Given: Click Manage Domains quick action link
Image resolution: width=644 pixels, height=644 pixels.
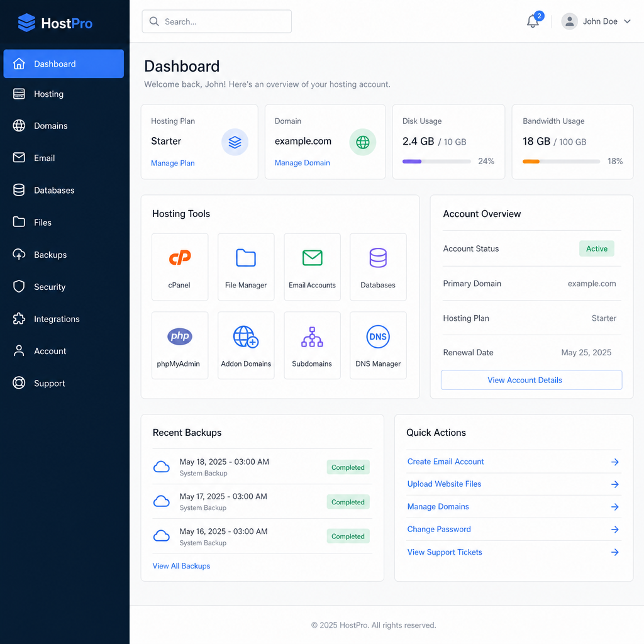Looking at the screenshot, I should [438, 506].
